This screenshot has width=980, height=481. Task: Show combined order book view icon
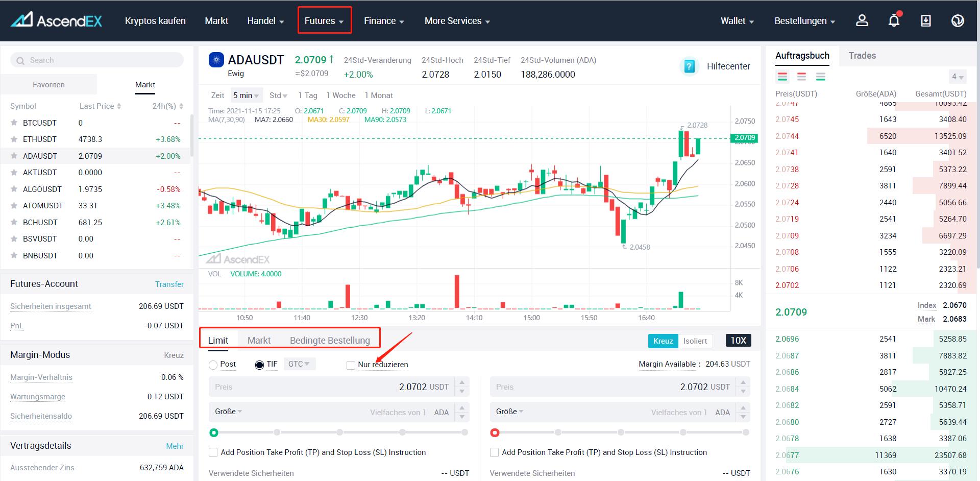[782, 77]
